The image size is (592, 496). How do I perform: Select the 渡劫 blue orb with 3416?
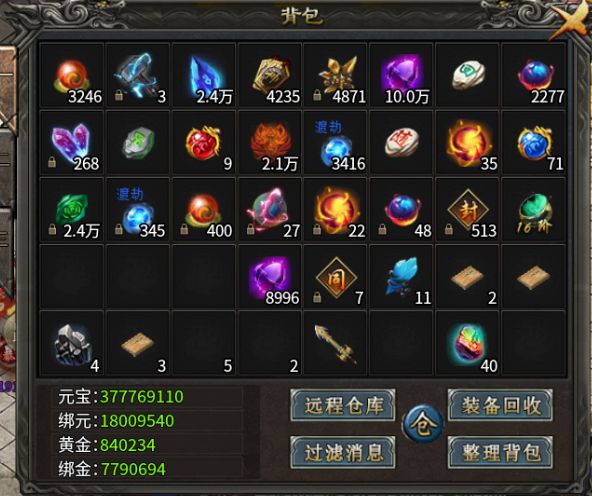pos(335,142)
